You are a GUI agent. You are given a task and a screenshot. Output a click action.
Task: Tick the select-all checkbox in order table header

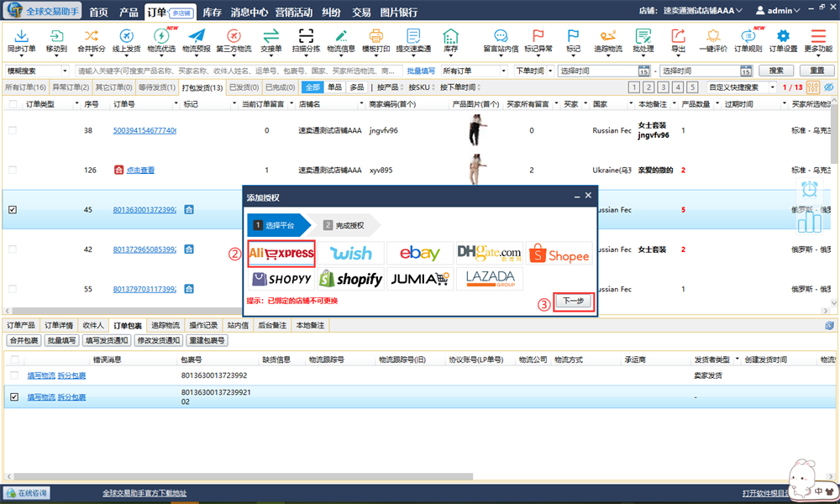(x=13, y=104)
